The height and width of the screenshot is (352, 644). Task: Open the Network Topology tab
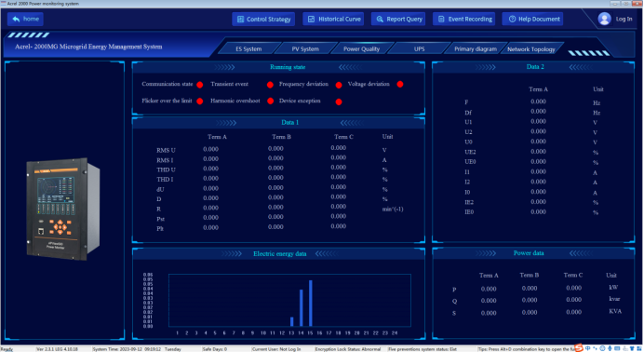531,48
